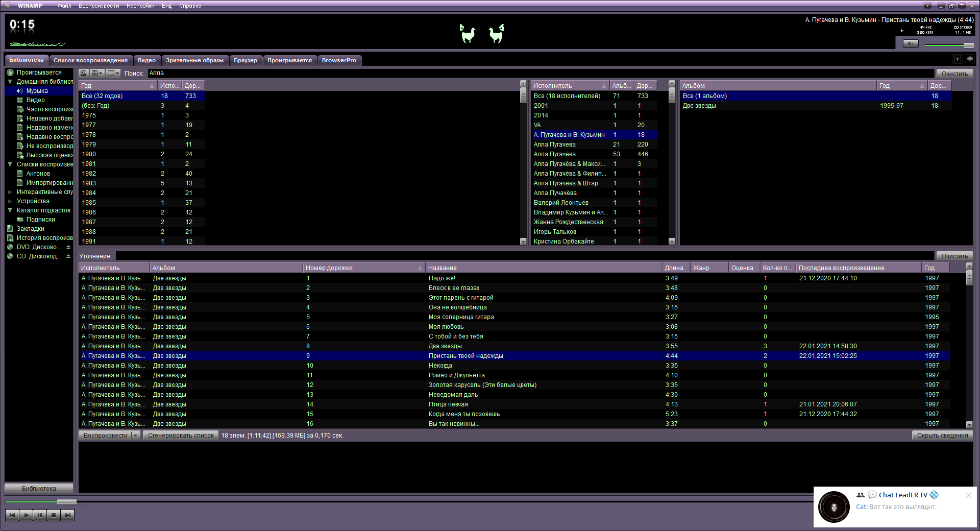980x531 pixels.
Task: Expand the Интерактивные службы node
Action: [x=10, y=192]
